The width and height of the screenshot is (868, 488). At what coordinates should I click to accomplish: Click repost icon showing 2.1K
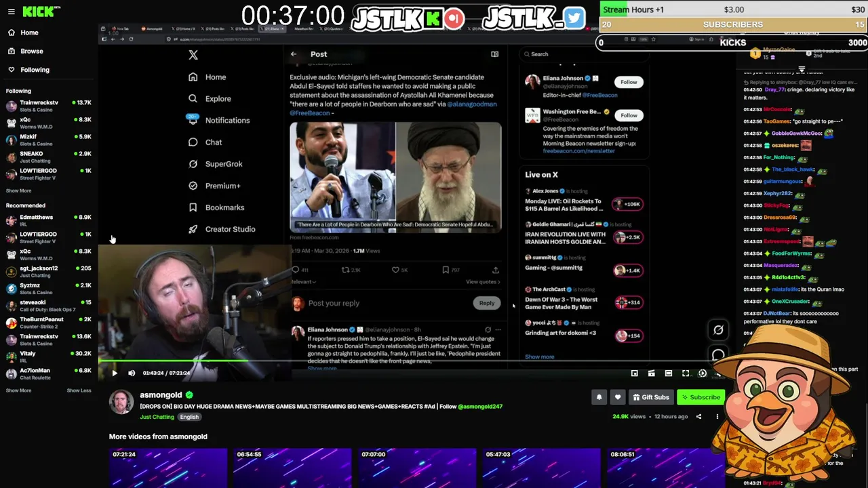345,270
